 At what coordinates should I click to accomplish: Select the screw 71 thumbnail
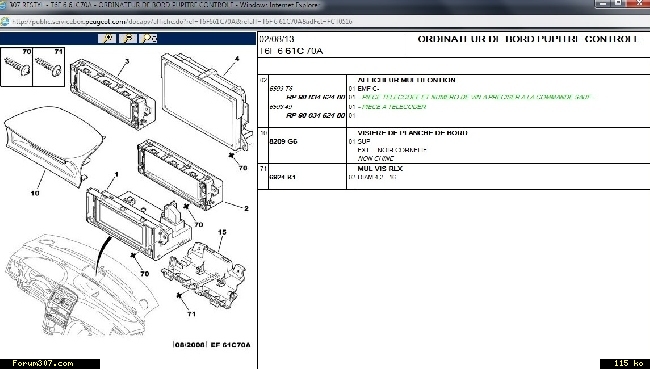(x=49, y=67)
